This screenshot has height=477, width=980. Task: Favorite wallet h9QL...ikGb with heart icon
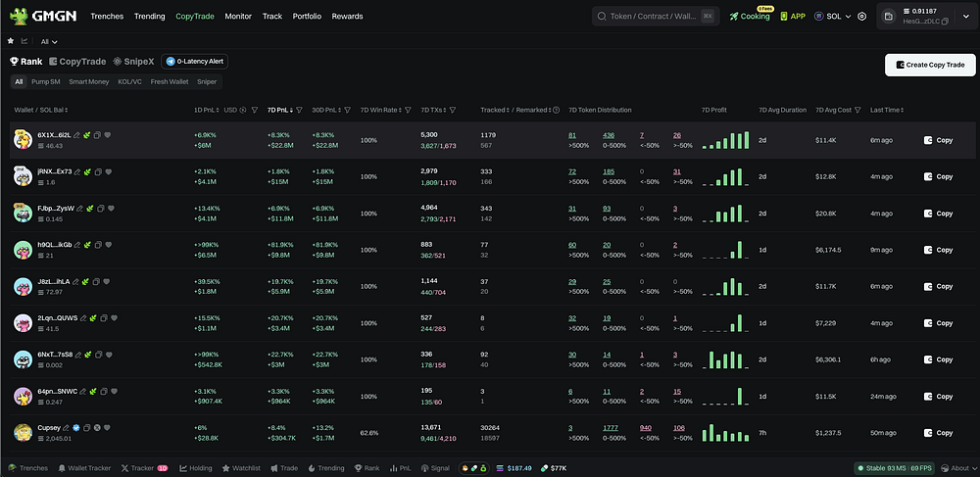click(107, 244)
